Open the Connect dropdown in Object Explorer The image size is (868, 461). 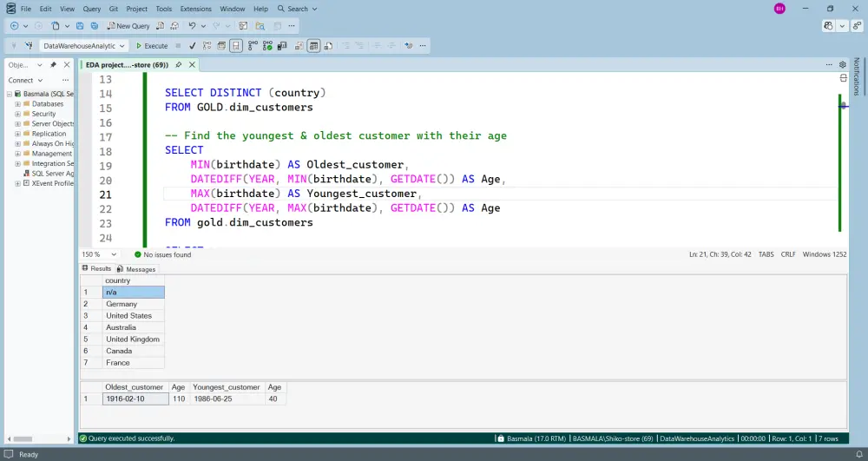point(25,80)
